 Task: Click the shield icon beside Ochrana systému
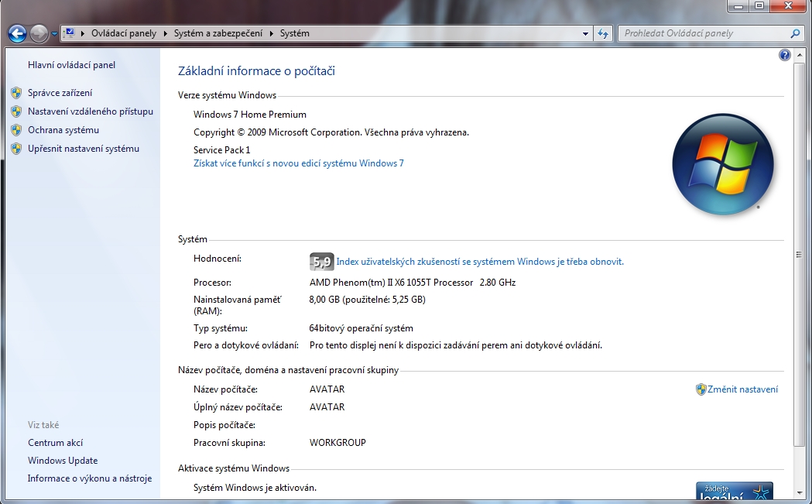pyautogui.click(x=16, y=130)
